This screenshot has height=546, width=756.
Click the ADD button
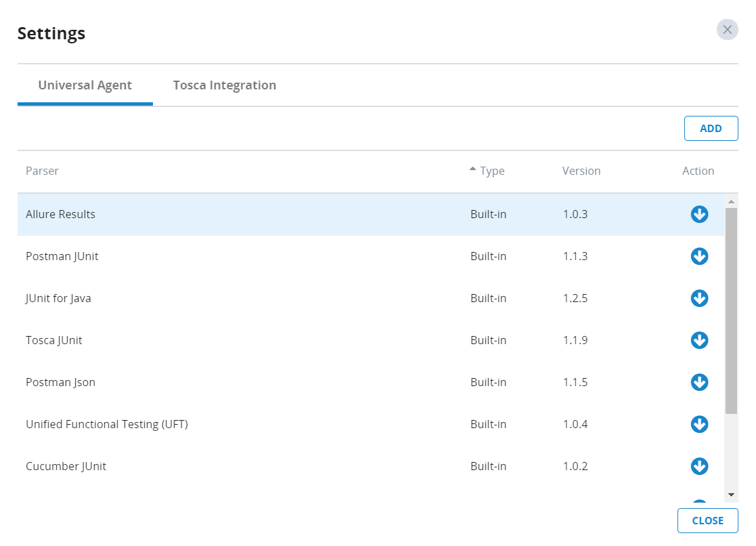coord(711,129)
